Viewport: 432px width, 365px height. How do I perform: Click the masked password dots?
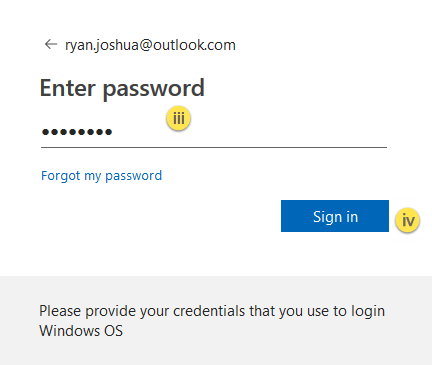coord(77,132)
